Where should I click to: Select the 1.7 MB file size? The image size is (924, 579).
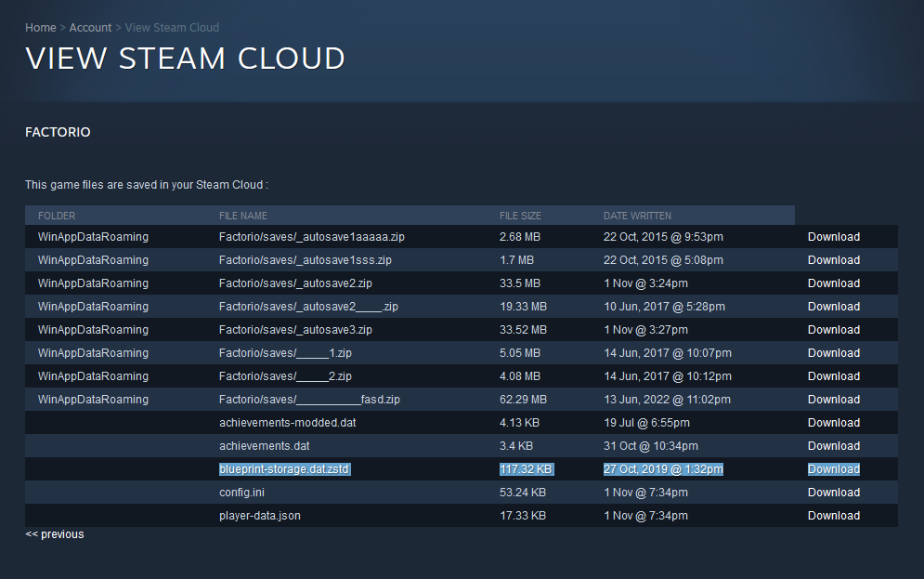click(517, 260)
